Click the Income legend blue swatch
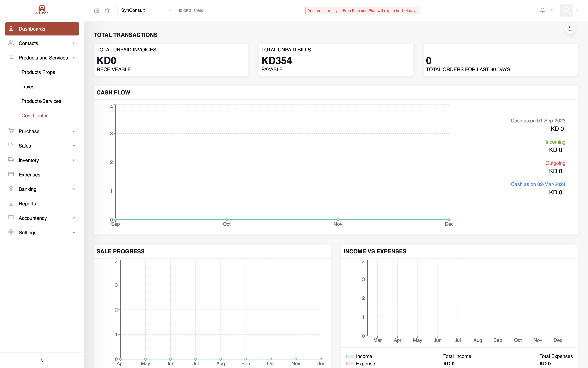This screenshot has height=368, width=588. click(350, 356)
